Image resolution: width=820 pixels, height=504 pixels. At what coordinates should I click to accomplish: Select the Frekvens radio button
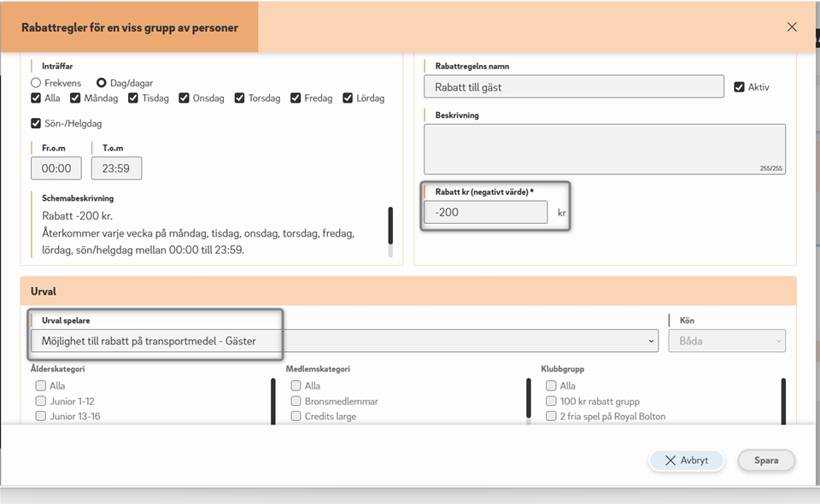tap(36, 83)
